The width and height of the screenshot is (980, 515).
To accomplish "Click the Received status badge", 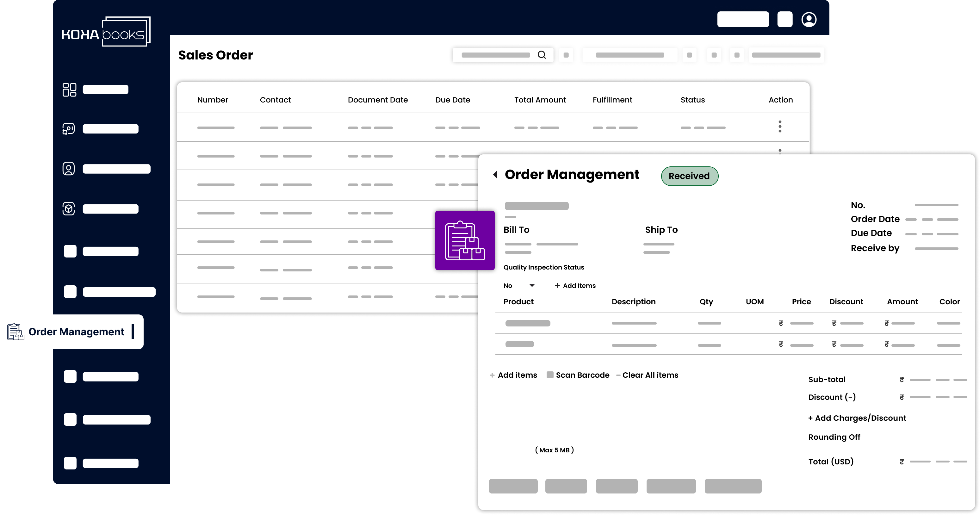I will click(689, 176).
